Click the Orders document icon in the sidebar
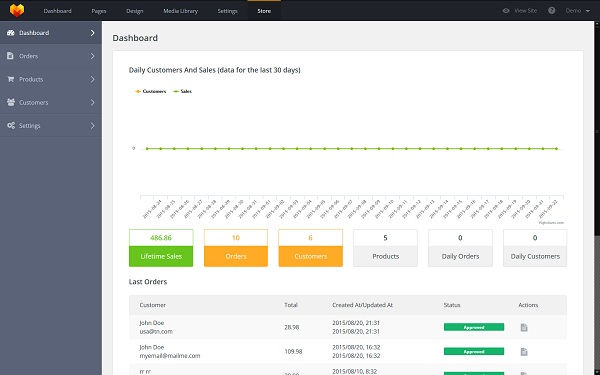This screenshot has height=375, width=600. pyautogui.click(x=10, y=56)
